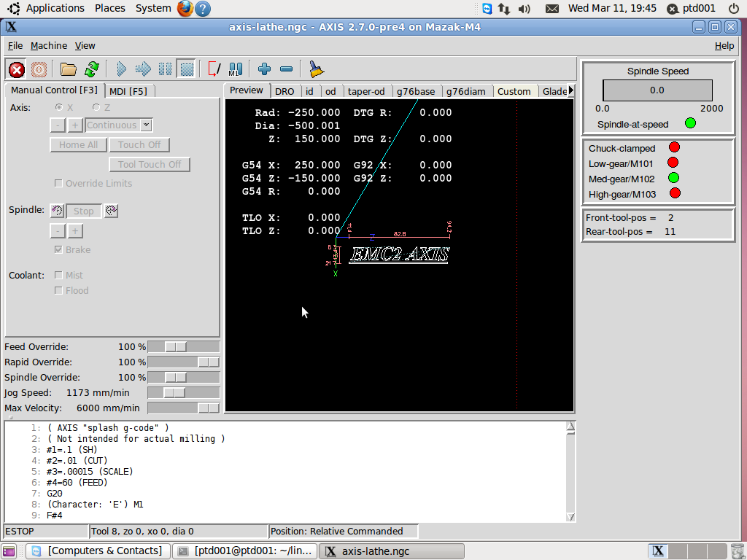The image size is (747, 560).
Task: Open the help launcher icon
Action: 203,8
